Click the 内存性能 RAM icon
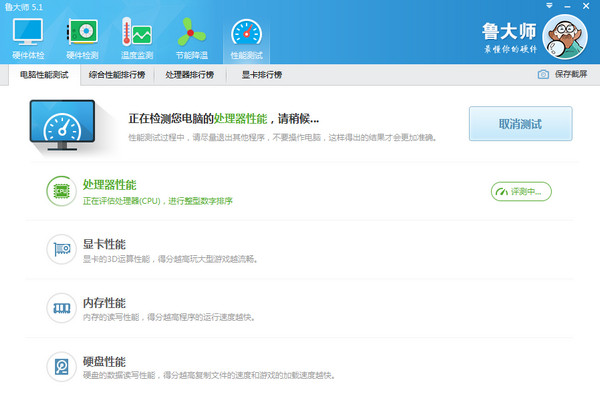 pos(61,308)
